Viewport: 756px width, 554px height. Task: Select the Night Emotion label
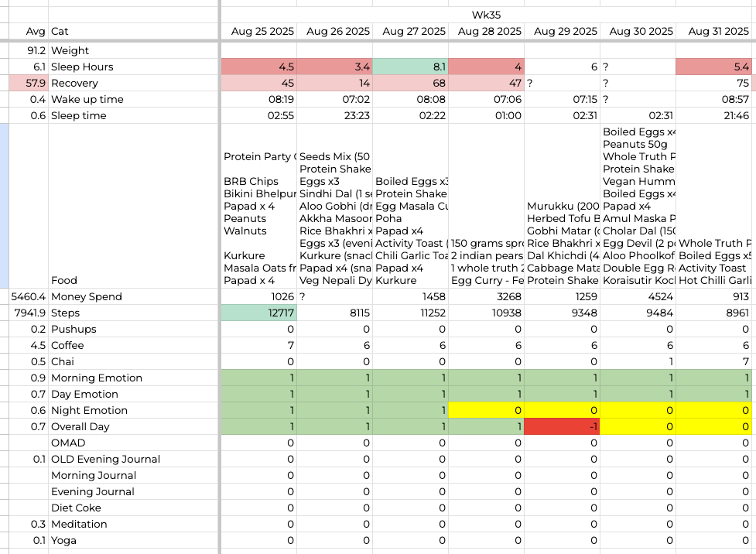point(89,410)
